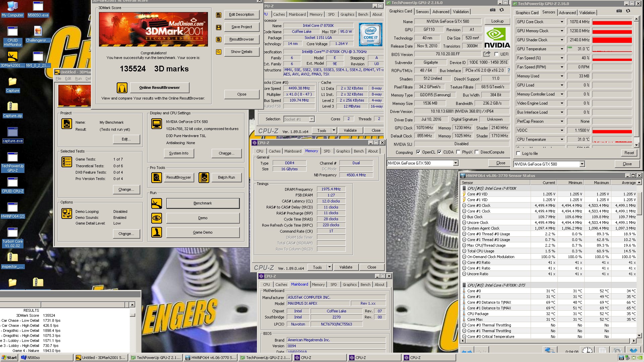644x362 pixels.
Task: Click results list scrollbar up arrow
Action: pos(132,305)
